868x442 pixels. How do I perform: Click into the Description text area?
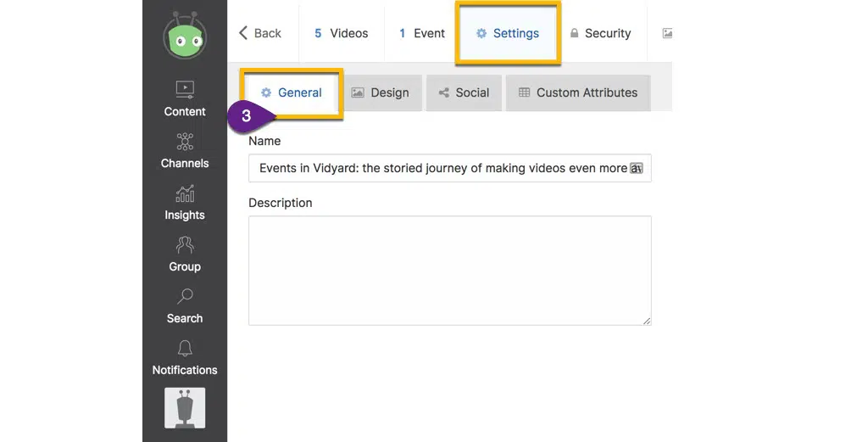pyautogui.click(x=449, y=270)
